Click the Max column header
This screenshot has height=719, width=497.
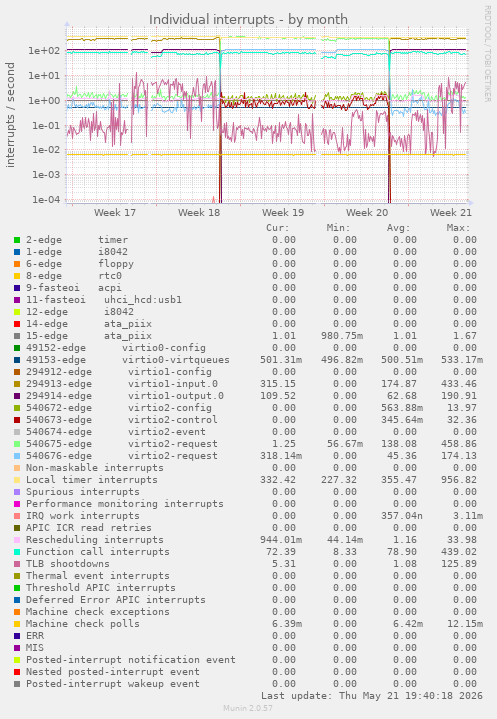458,228
